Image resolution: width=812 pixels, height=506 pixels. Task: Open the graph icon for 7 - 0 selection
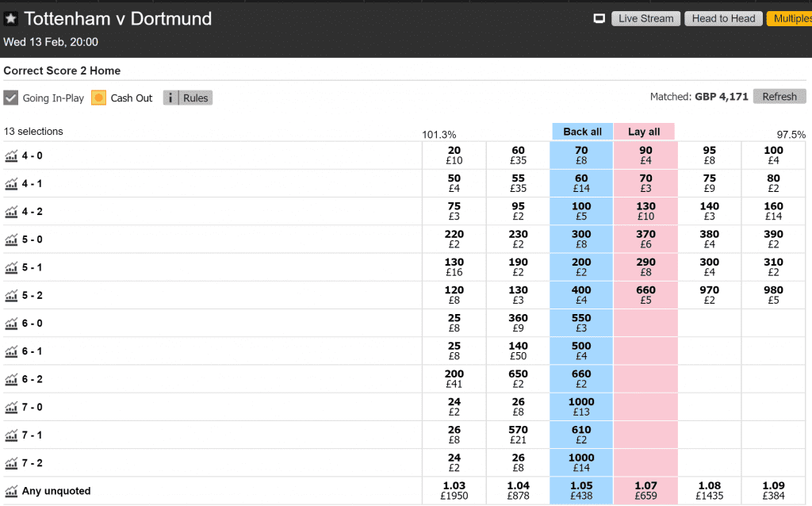(11, 408)
